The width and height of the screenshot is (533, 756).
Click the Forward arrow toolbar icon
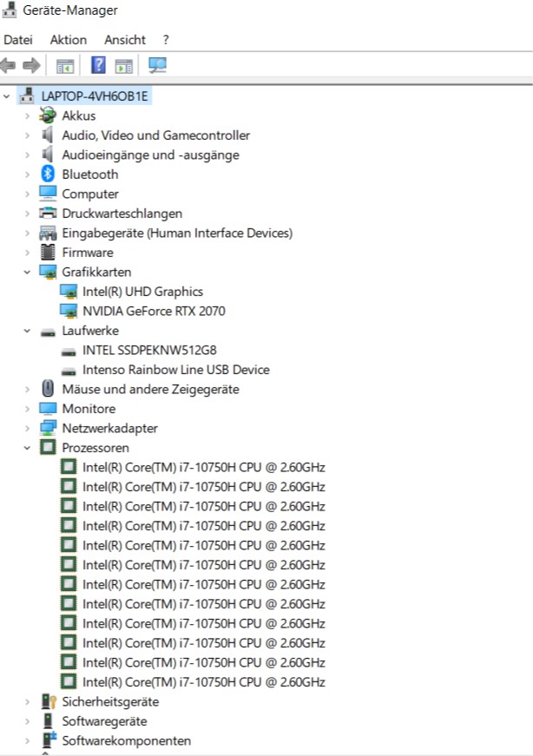(31, 65)
